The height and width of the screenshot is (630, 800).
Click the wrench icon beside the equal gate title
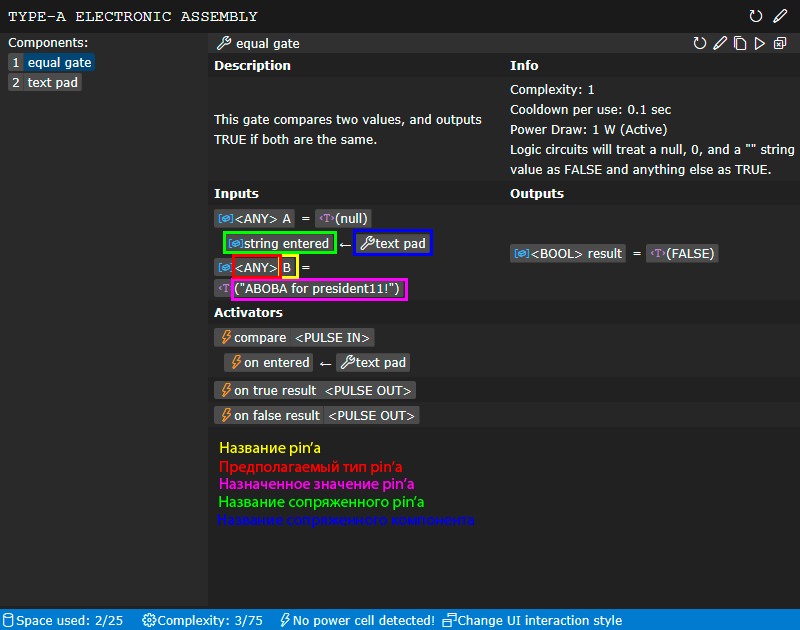coord(223,43)
